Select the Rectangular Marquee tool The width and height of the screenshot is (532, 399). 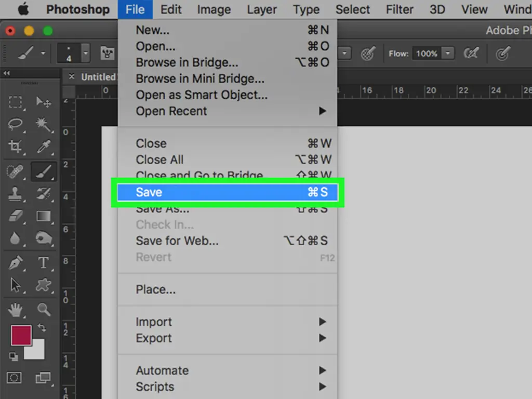click(16, 102)
